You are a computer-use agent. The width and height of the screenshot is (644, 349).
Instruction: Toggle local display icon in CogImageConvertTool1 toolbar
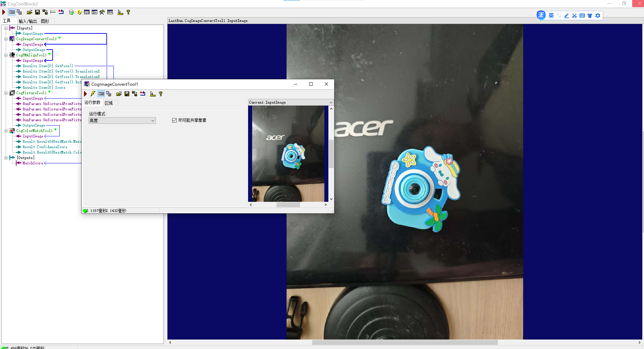[x=101, y=94]
